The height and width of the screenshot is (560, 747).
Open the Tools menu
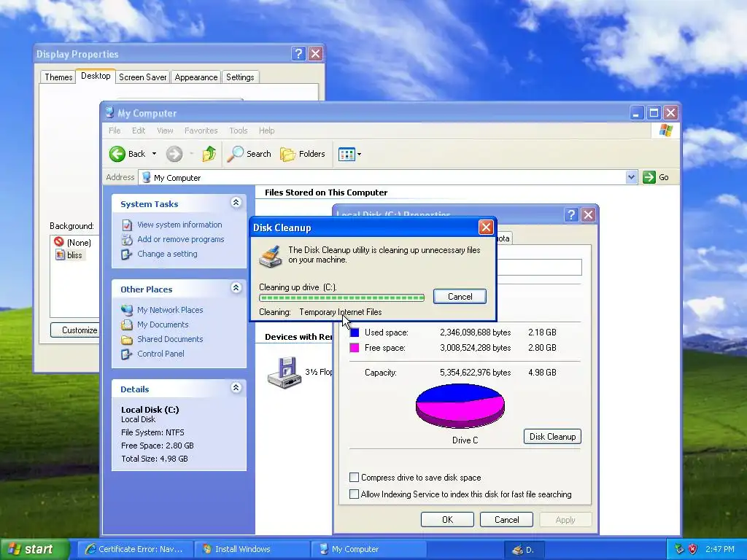(x=239, y=131)
